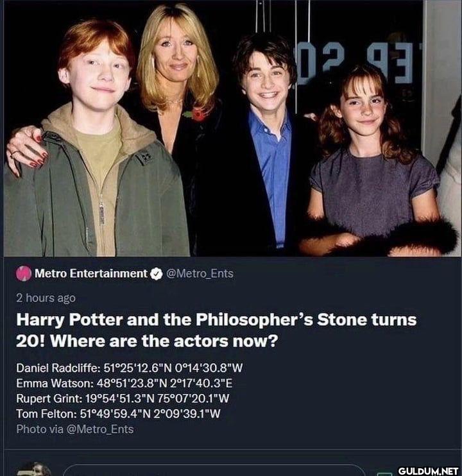Select the Tom Felton coordinates line
This screenshot has width=462, height=476.
(118, 414)
